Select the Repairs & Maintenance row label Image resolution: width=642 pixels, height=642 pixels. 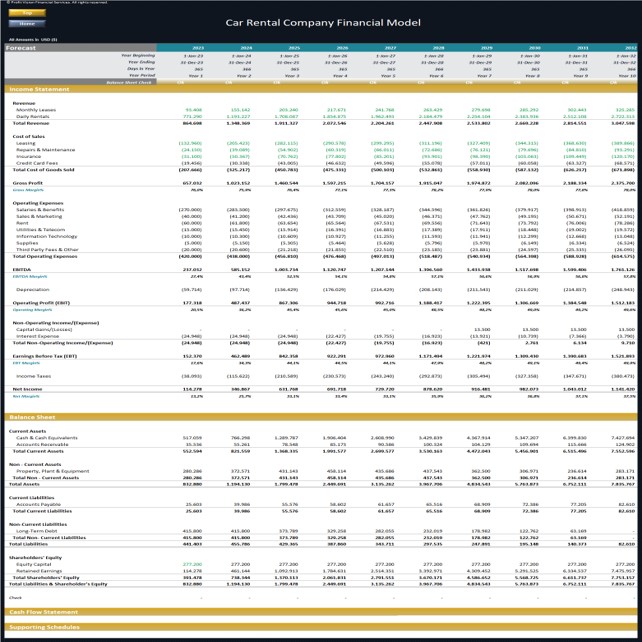coord(45,149)
